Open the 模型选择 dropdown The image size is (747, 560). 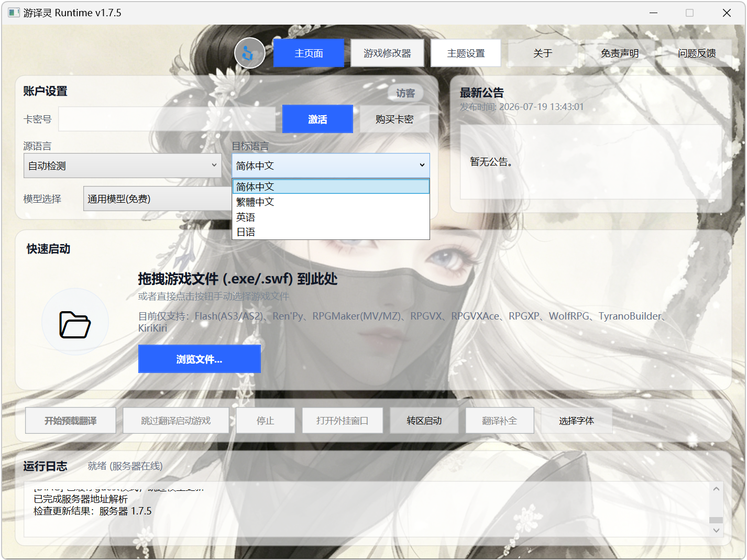pyautogui.click(x=157, y=199)
